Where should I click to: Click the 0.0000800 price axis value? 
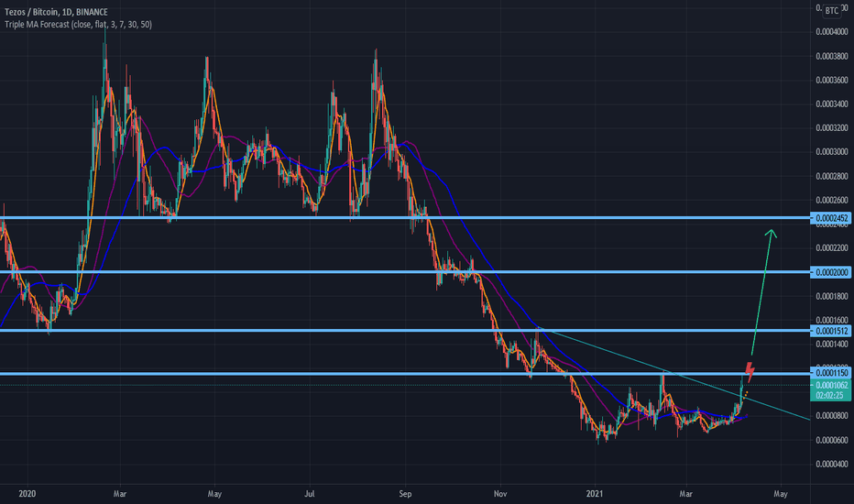[832, 416]
